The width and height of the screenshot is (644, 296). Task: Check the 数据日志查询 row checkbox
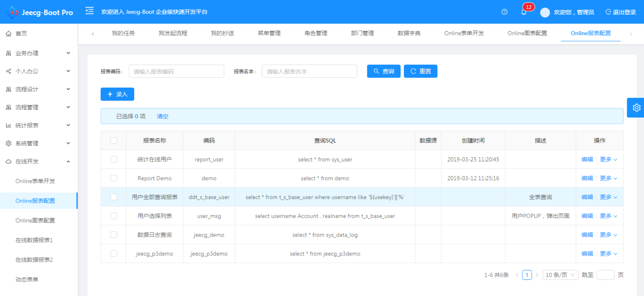(x=114, y=235)
